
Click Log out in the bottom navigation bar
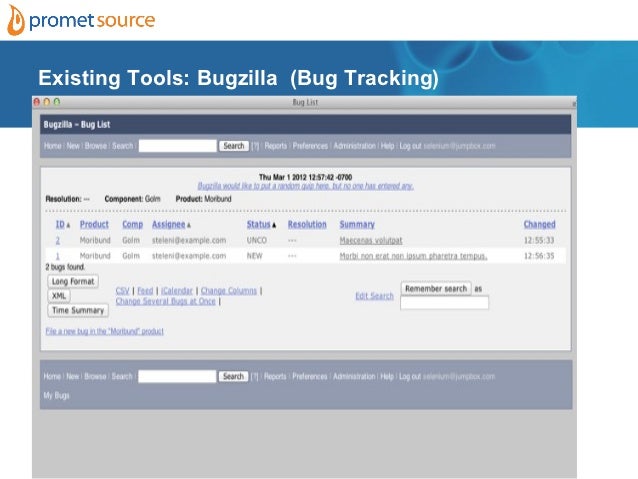(x=410, y=377)
